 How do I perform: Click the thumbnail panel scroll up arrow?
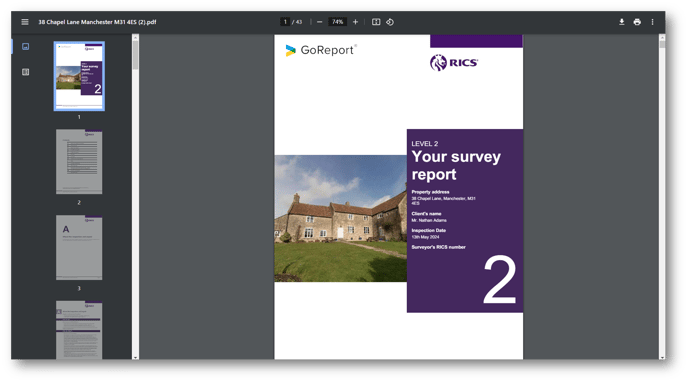coord(135,38)
